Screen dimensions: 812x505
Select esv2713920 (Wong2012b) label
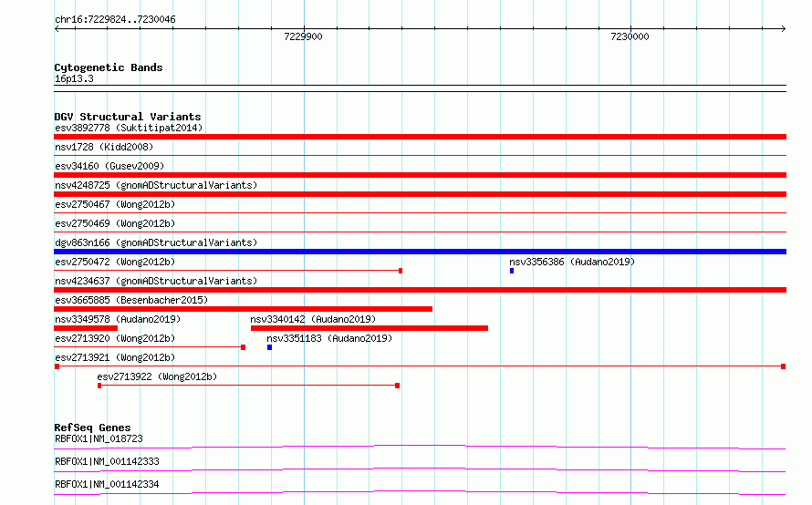point(115,338)
